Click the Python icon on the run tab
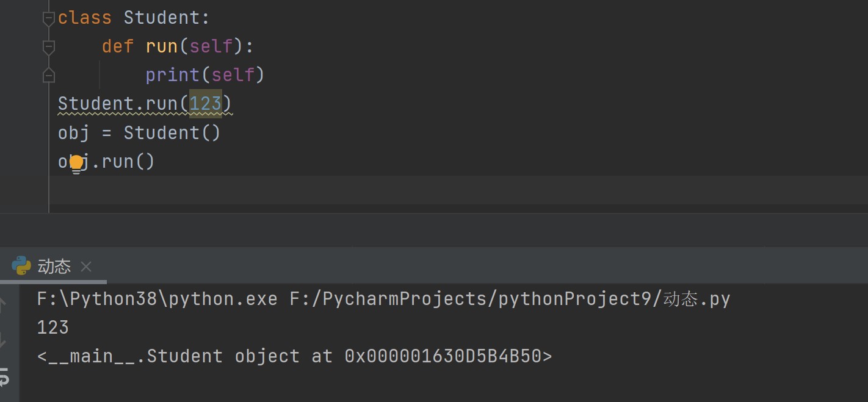Screen dimensions: 868x402 [21, 266]
